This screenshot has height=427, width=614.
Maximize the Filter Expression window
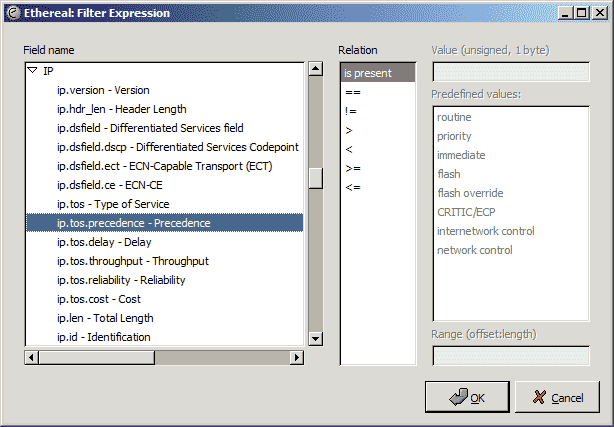click(582, 13)
